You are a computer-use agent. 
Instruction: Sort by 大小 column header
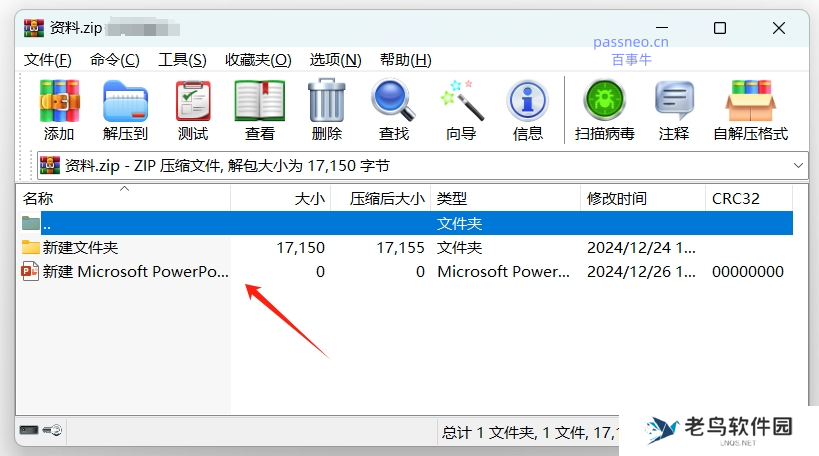click(x=280, y=198)
